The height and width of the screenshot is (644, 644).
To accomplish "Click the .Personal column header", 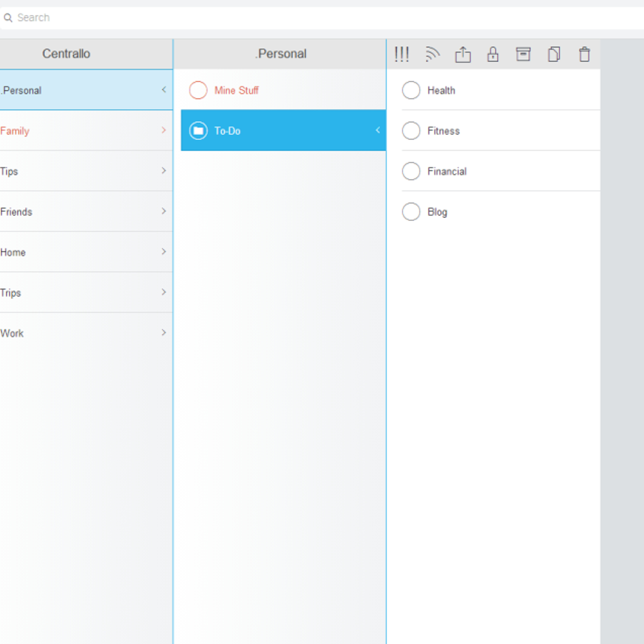I will [x=280, y=54].
